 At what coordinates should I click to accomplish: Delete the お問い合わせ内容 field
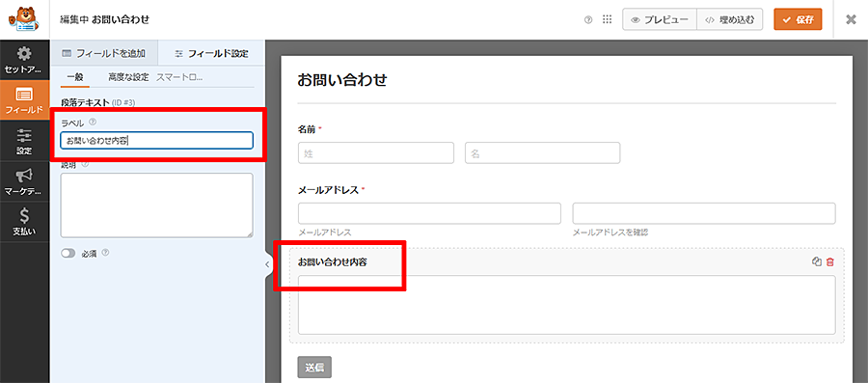829,262
